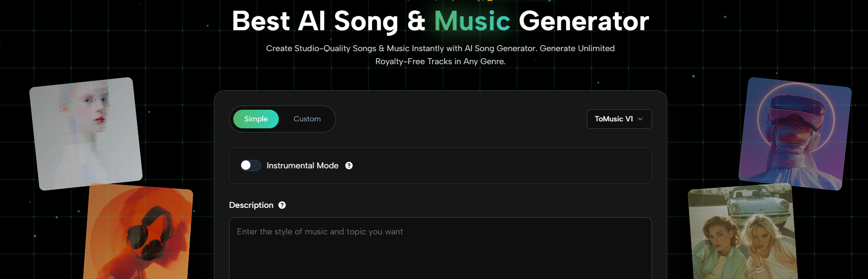Click empty space in the Instrumental Mode row
This screenshot has height=279, width=868.
coord(502,166)
